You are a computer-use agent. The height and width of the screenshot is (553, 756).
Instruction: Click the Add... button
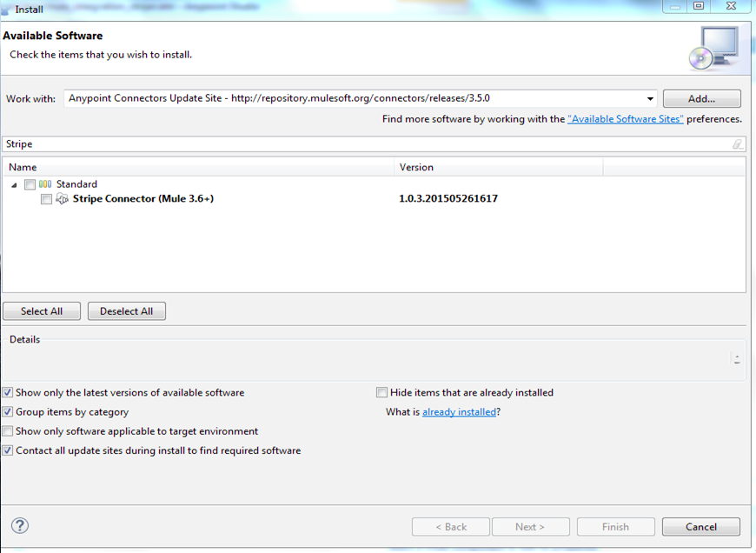pos(701,99)
